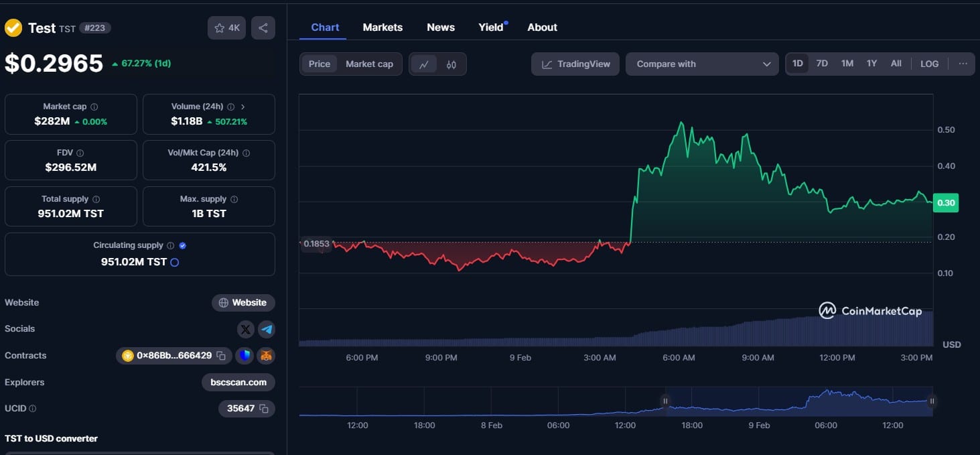980x455 pixels.
Task: Switch to line chart view icon
Action: [x=424, y=64]
